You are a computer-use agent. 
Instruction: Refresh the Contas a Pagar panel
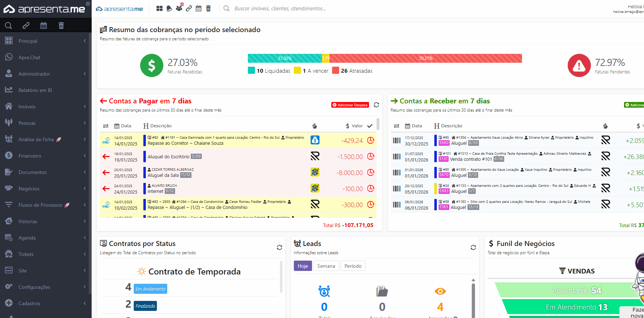tap(376, 105)
